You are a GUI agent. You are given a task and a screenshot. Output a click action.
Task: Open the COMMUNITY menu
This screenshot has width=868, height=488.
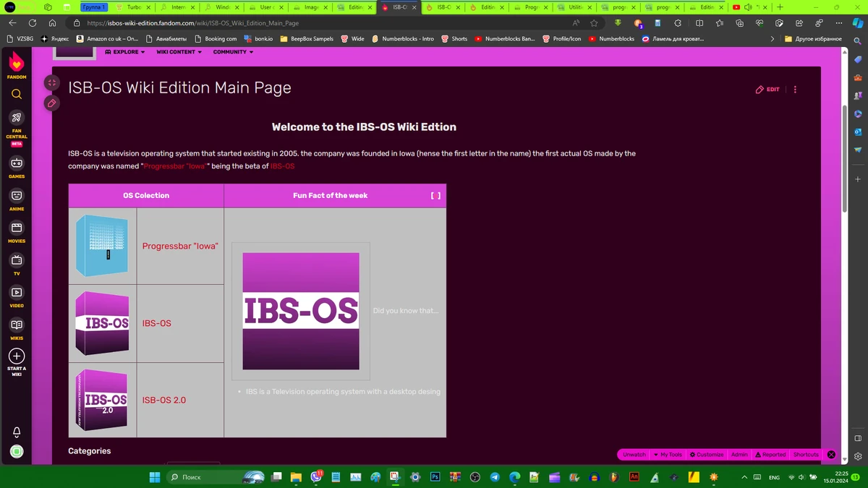231,51
